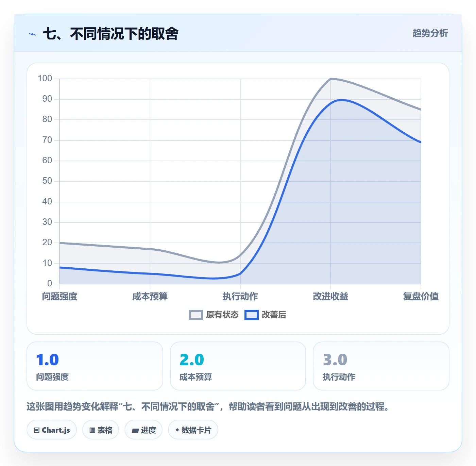Viewport: 476px width, 466px height.
Task: Click the 原有状态 legend label
Action: [222, 315]
